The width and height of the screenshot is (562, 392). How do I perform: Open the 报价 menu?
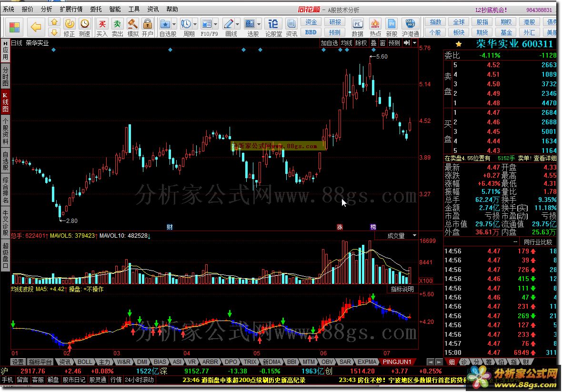click(27, 10)
